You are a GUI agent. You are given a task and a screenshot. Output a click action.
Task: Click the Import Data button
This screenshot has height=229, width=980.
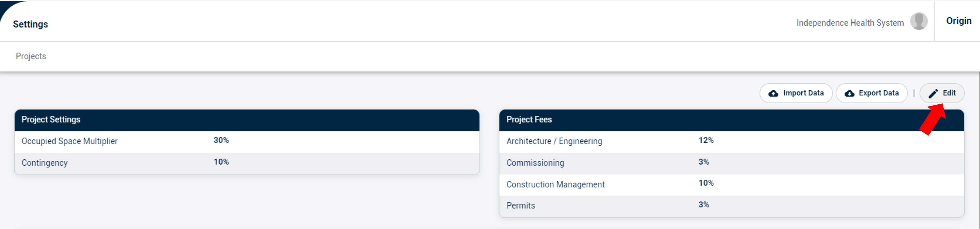[x=796, y=93]
